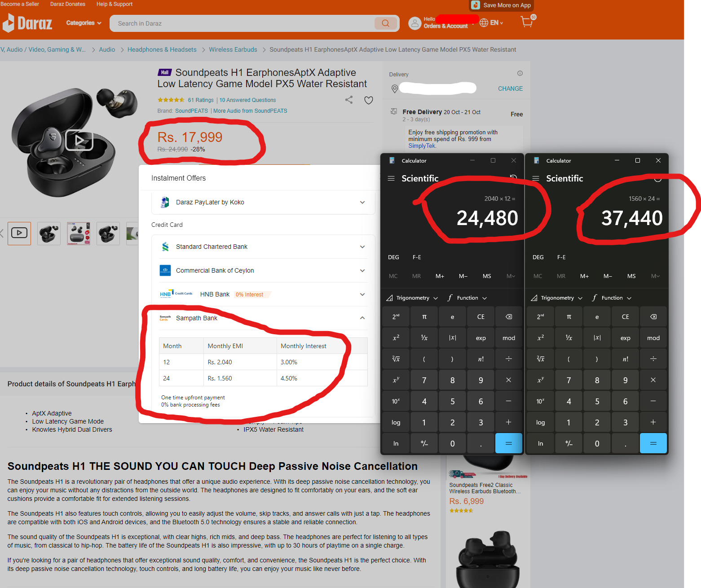The image size is (701, 588).
Task: Expand HNB Bank instalment row
Action: pyautogui.click(x=263, y=294)
